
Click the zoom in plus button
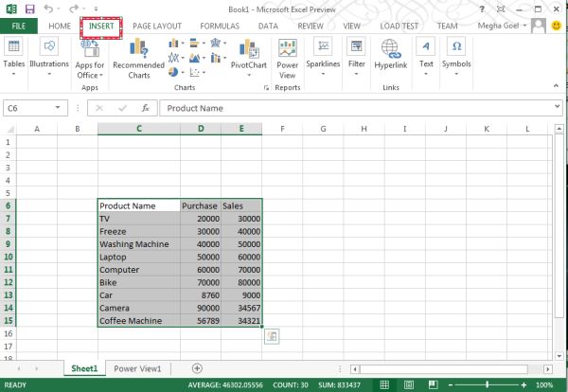point(524,384)
